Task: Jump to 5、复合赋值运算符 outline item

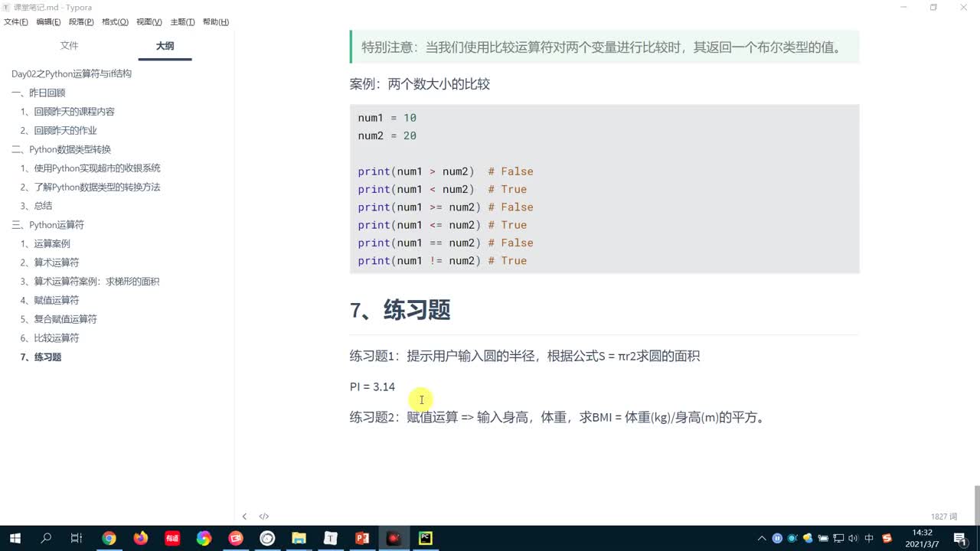Action: (x=58, y=319)
